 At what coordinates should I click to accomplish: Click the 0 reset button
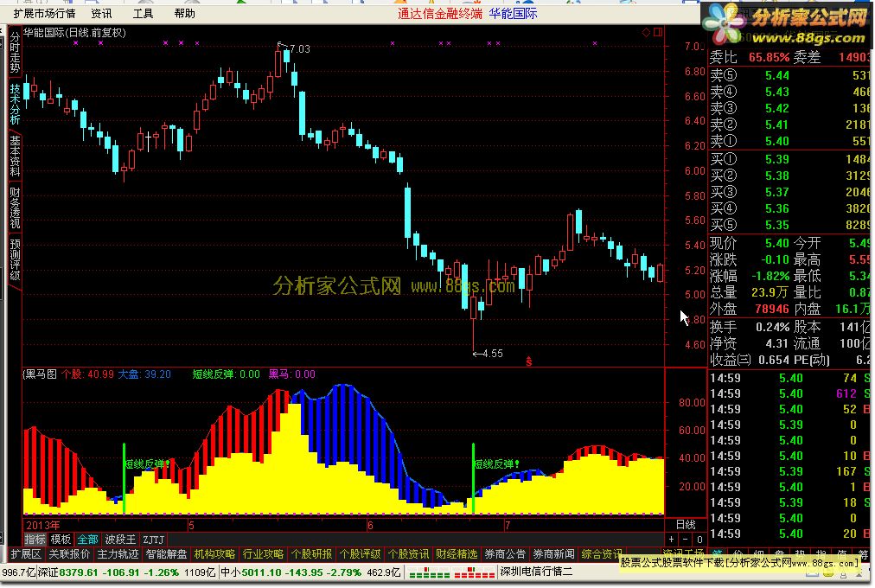(699, 540)
